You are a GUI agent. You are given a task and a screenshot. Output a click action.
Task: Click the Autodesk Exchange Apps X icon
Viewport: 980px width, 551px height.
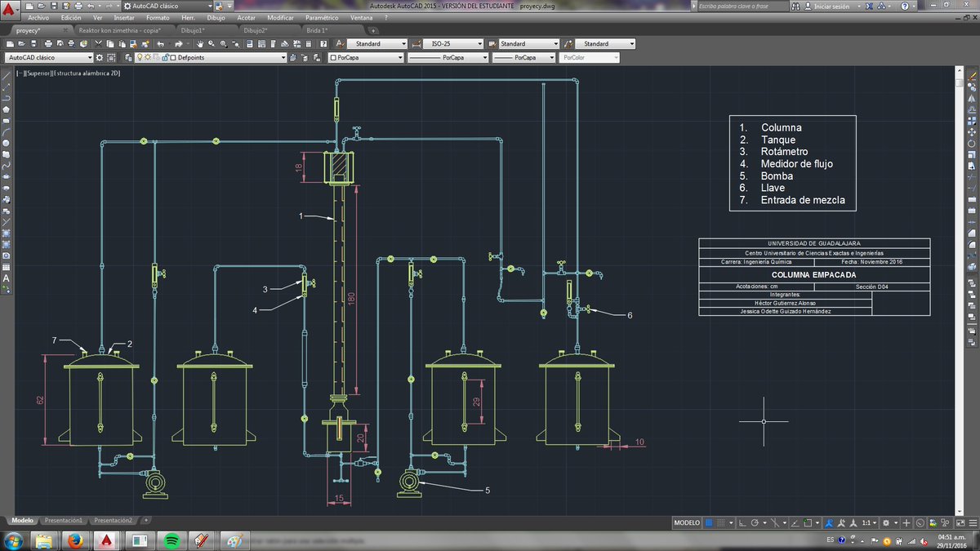coord(869,7)
